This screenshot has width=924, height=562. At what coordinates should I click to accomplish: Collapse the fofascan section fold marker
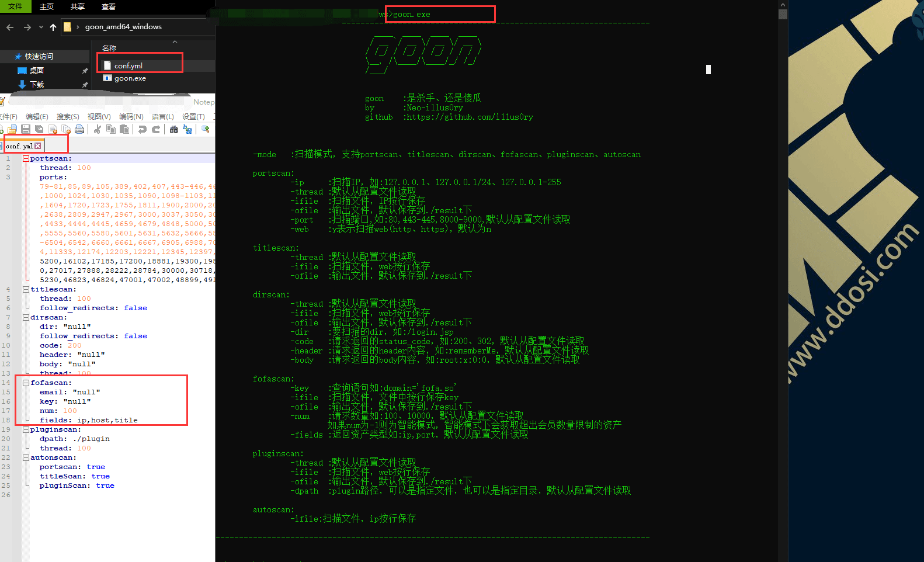pyautogui.click(x=26, y=383)
